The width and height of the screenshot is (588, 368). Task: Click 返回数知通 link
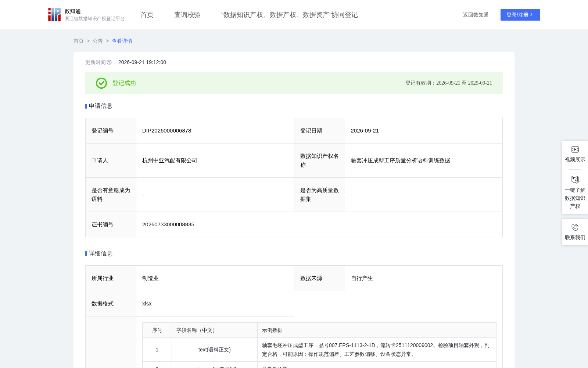coord(476,15)
